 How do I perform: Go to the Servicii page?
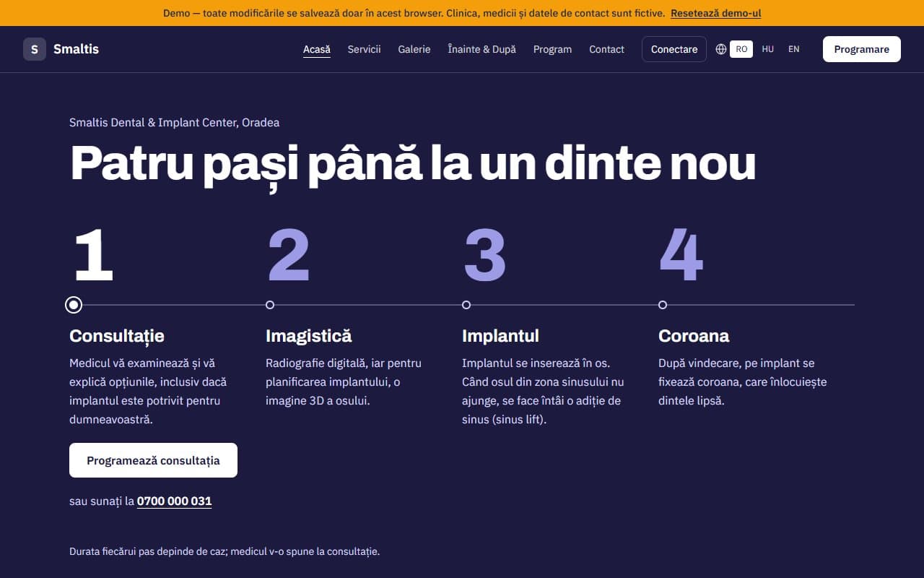point(364,49)
